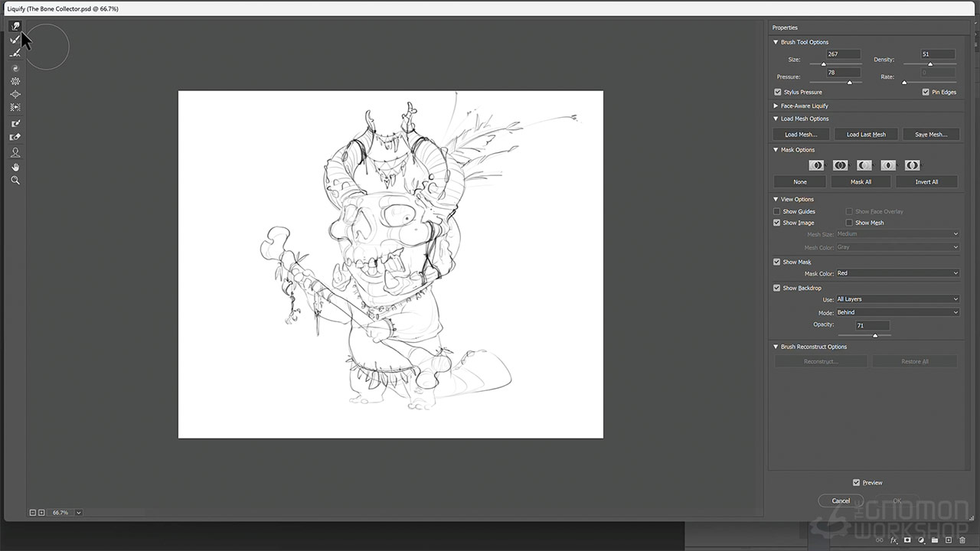Activate the Push Left tool

tap(15, 108)
